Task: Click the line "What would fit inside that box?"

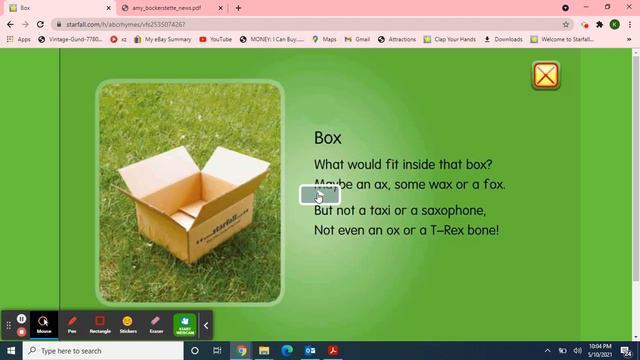Action: click(403, 164)
